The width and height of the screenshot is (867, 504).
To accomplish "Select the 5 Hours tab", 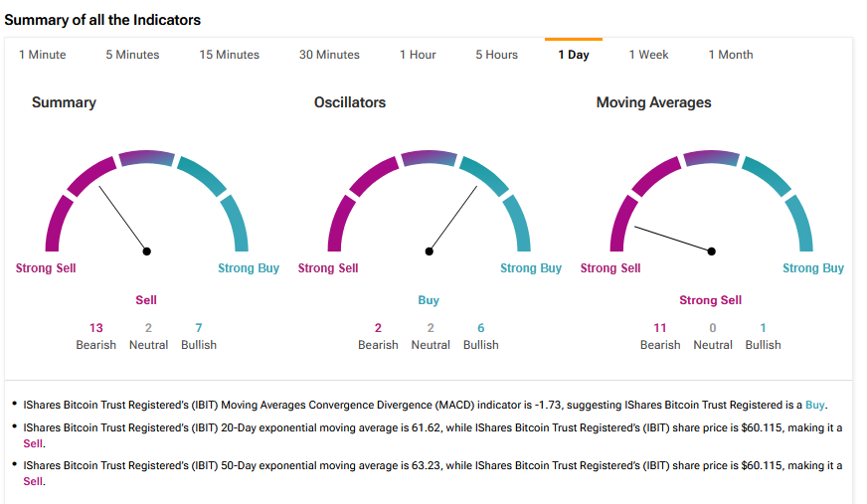I will click(496, 55).
